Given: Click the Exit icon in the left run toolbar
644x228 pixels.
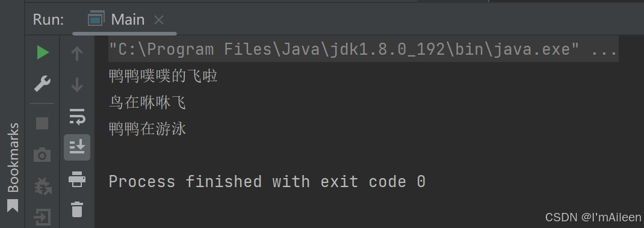Looking at the screenshot, I should [x=42, y=218].
